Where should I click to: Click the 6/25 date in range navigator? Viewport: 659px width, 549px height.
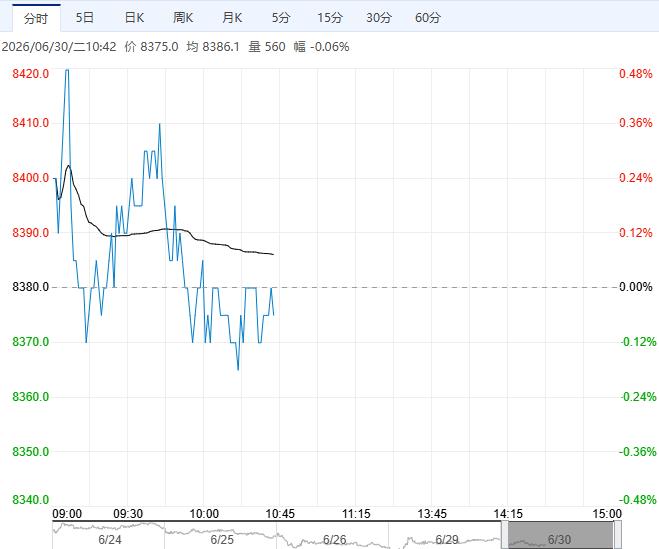click(222, 539)
